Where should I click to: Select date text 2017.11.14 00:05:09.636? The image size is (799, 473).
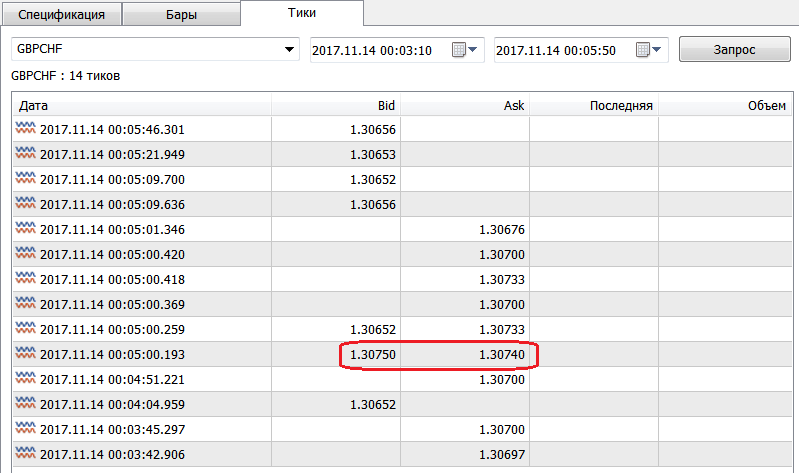(112, 204)
